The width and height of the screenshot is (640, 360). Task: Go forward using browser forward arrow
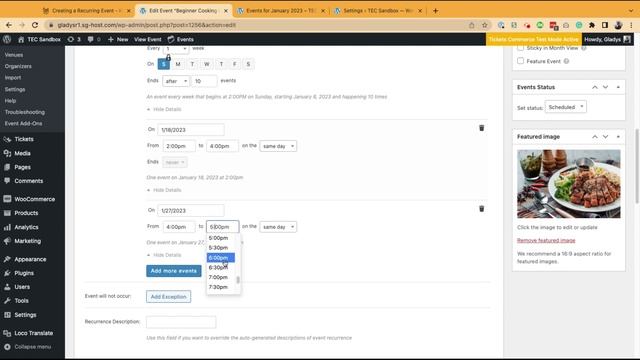coord(22,25)
